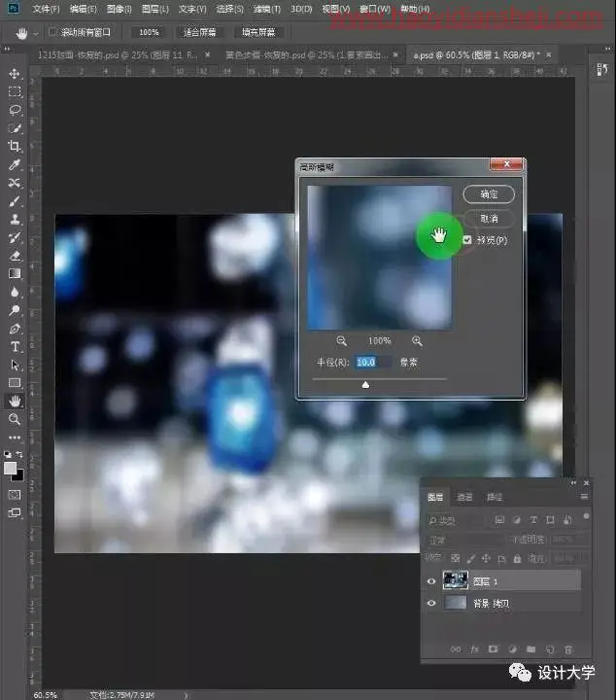
Task: Toggle lock position icon
Action: click(486, 558)
